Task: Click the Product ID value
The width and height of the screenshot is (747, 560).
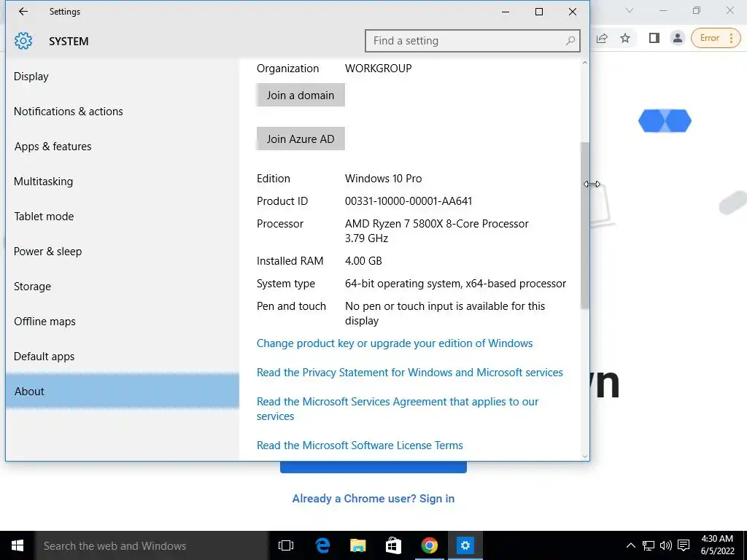Action: (409, 201)
